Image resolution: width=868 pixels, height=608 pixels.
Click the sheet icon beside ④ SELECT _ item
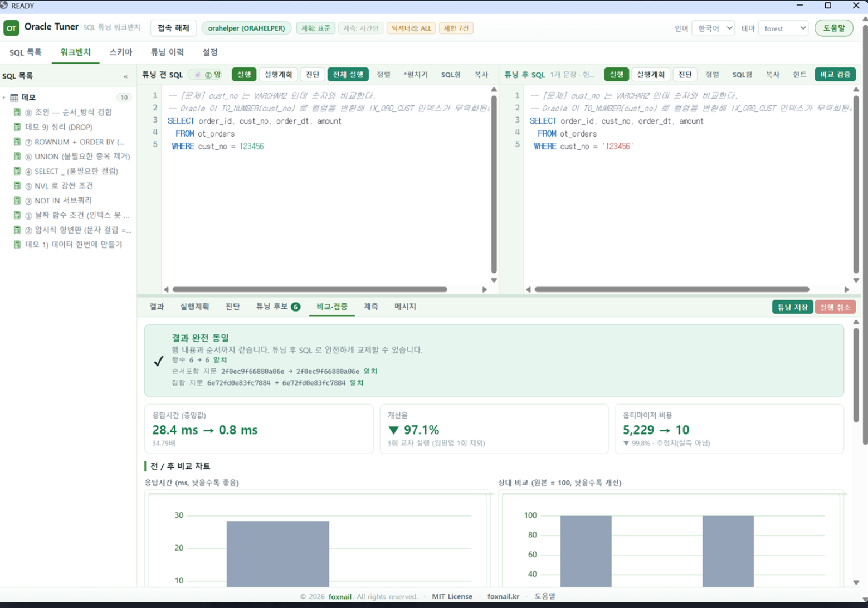[x=17, y=171]
